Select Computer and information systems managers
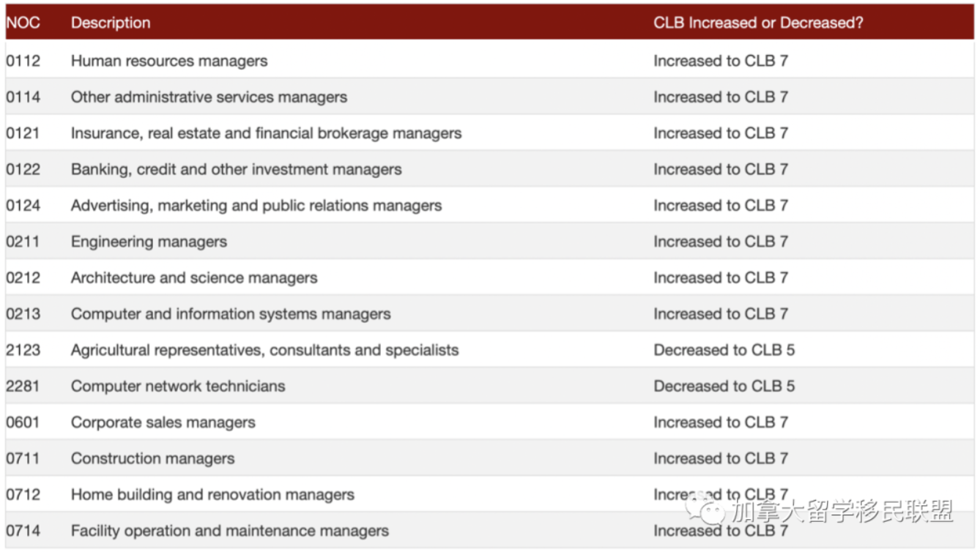980x552 pixels. coord(231,314)
